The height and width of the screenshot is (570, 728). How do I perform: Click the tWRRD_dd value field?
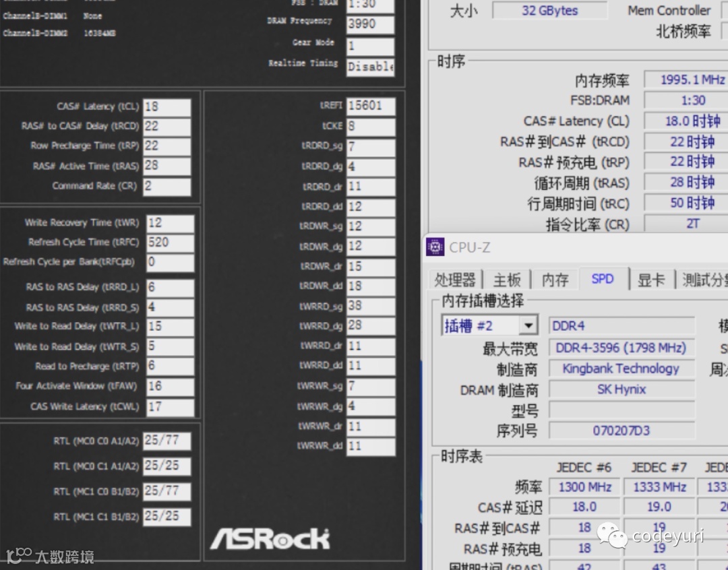point(371,367)
